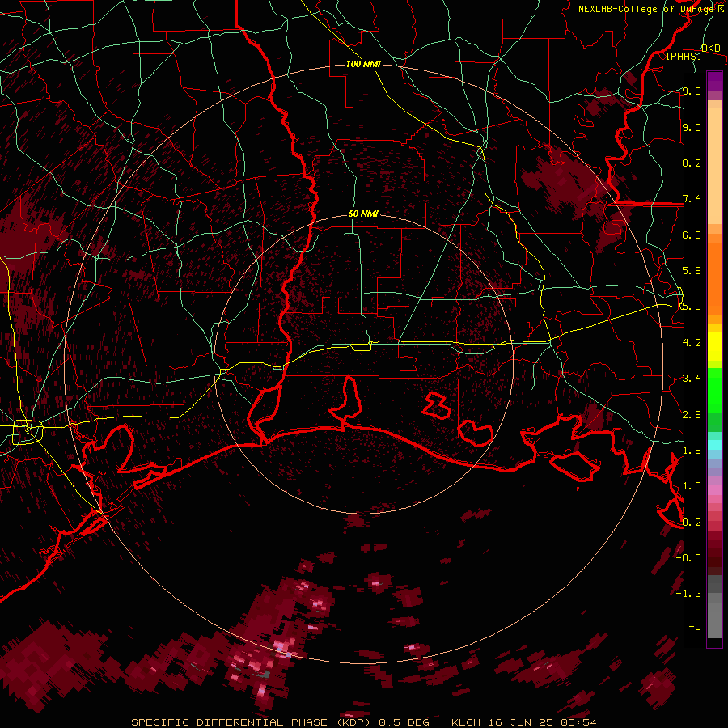
Task: Click the 5.0 scale value label
Action: point(692,307)
